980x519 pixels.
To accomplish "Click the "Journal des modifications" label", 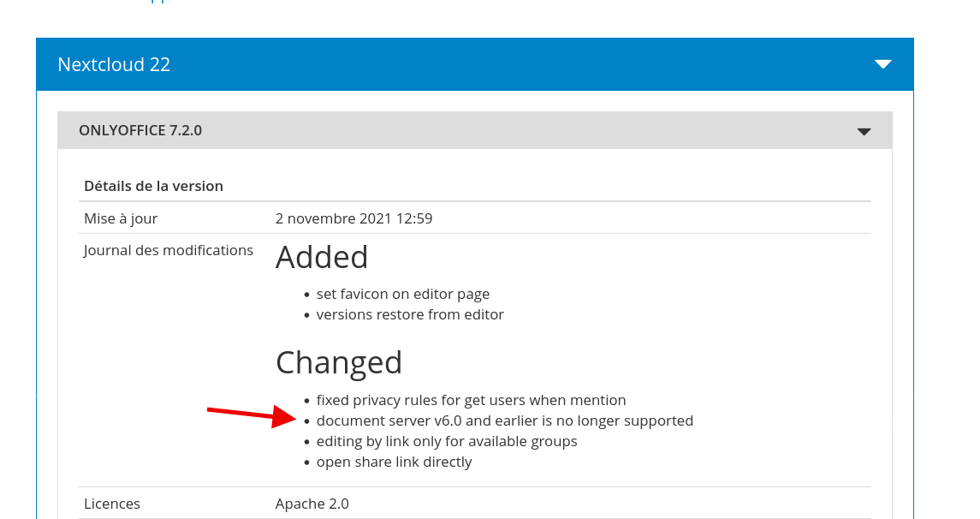I will pyautogui.click(x=169, y=250).
